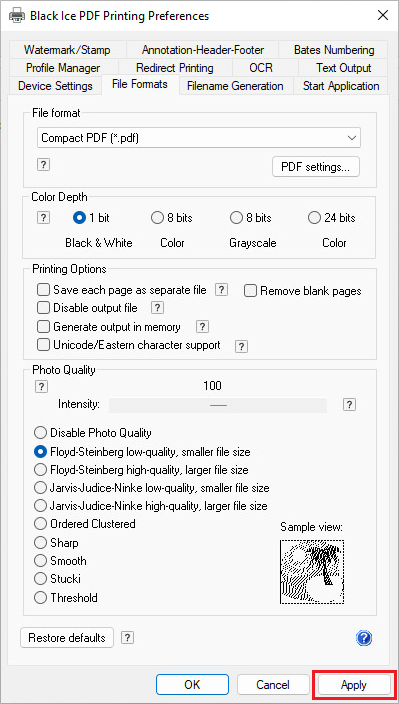The image size is (399, 704).
Task: Click help icon beside Save each page option
Action: pyautogui.click(x=221, y=290)
